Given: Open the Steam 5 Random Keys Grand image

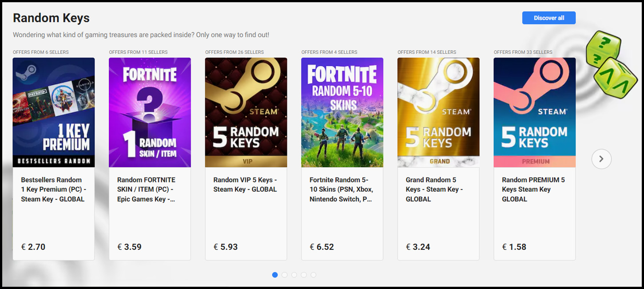Looking at the screenshot, I should point(438,112).
